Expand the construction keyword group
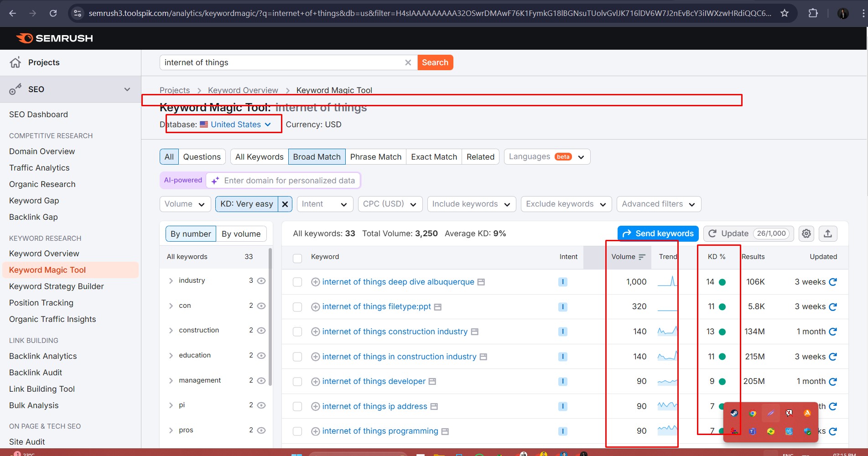The height and width of the screenshot is (456, 868). [171, 331]
